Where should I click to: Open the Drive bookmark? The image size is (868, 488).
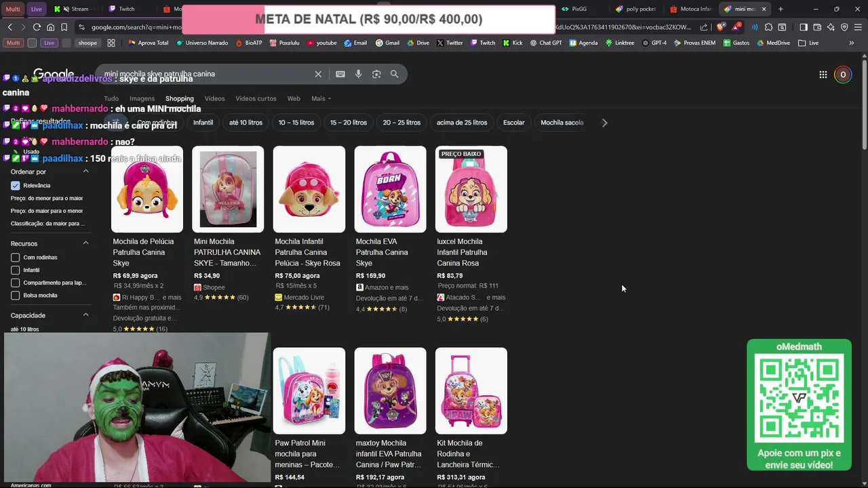pos(418,43)
